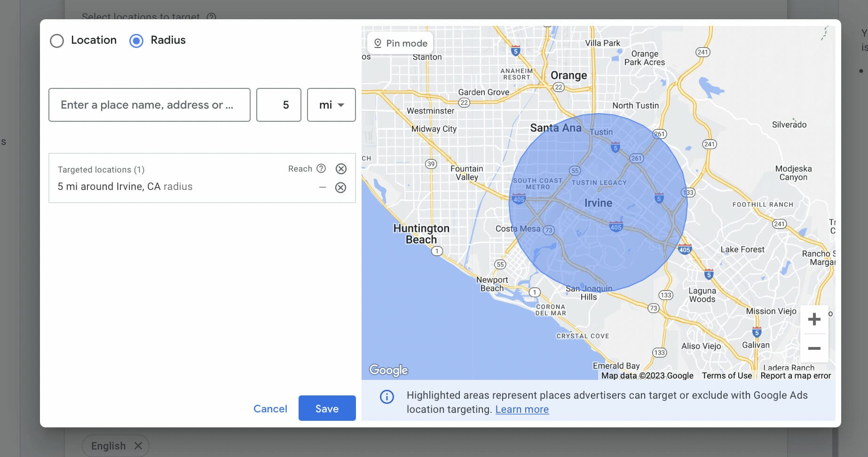Click the Save button
This screenshot has width=868, height=457.
pos(327,408)
